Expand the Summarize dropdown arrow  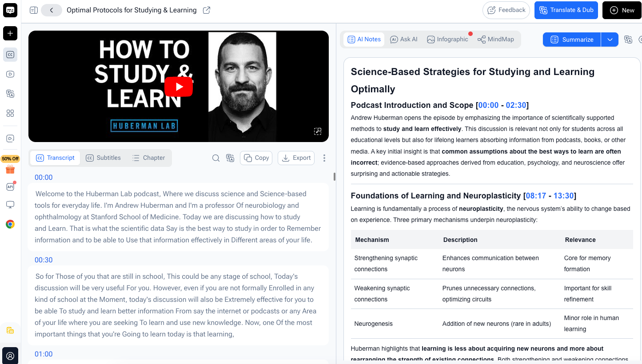[610, 40]
